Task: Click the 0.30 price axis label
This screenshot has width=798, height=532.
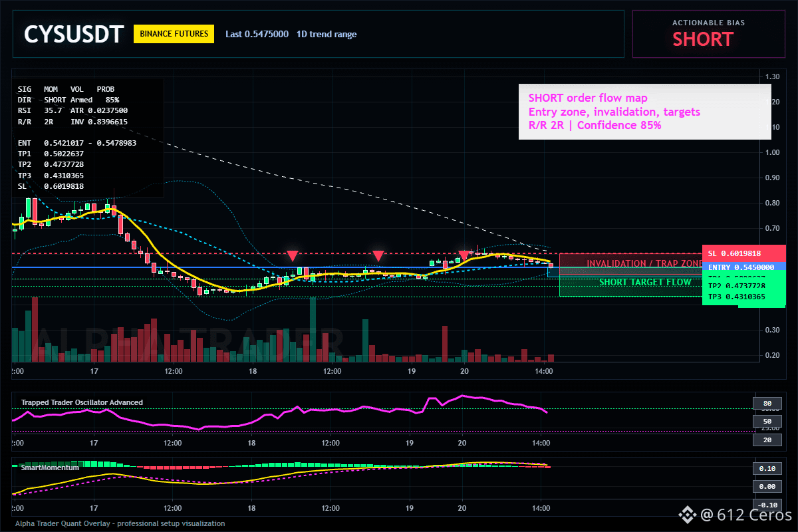Action: (771, 330)
